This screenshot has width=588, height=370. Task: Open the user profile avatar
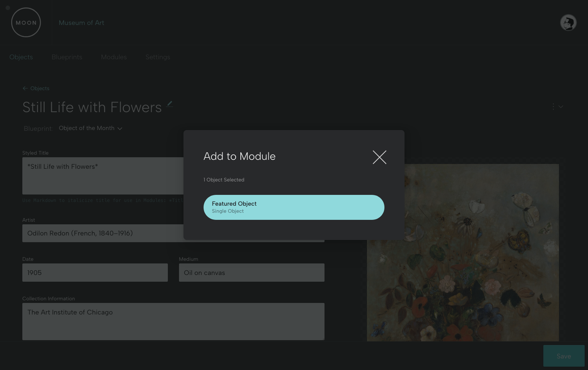[x=568, y=23]
